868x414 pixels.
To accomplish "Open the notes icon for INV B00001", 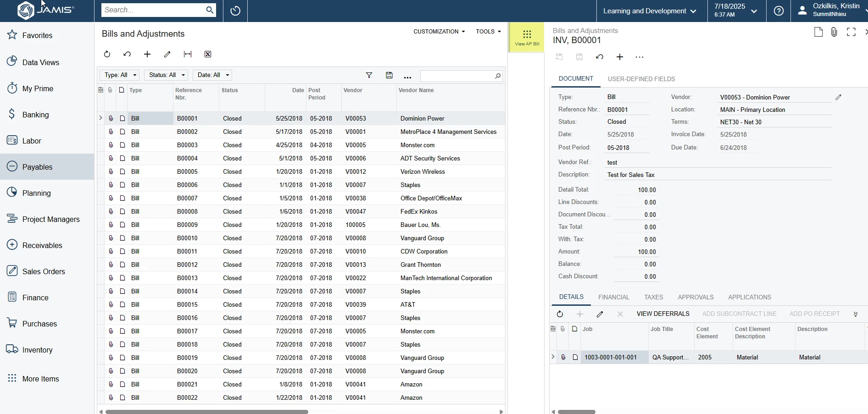I will pyautogui.click(x=818, y=32).
